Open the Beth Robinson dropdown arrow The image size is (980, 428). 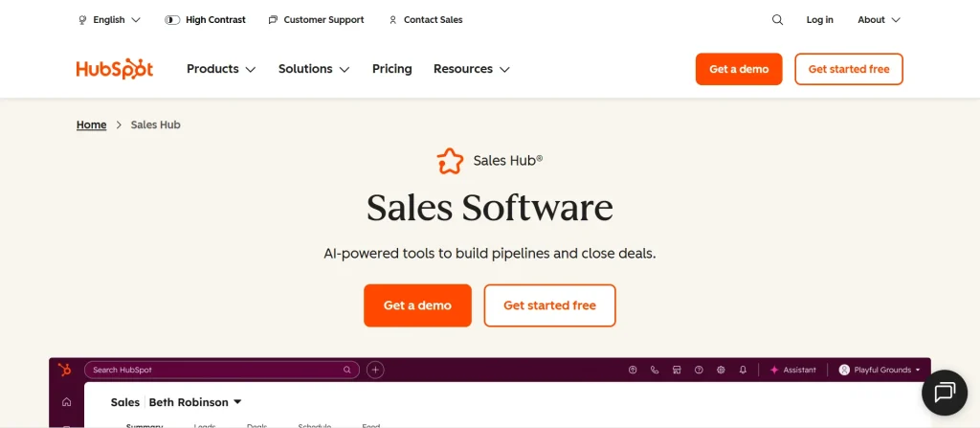point(237,402)
